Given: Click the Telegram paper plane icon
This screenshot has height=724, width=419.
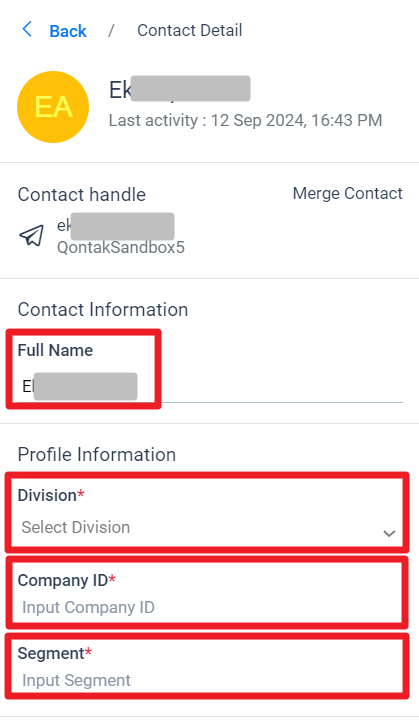Looking at the screenshot, I should click(x=32, y=235).
